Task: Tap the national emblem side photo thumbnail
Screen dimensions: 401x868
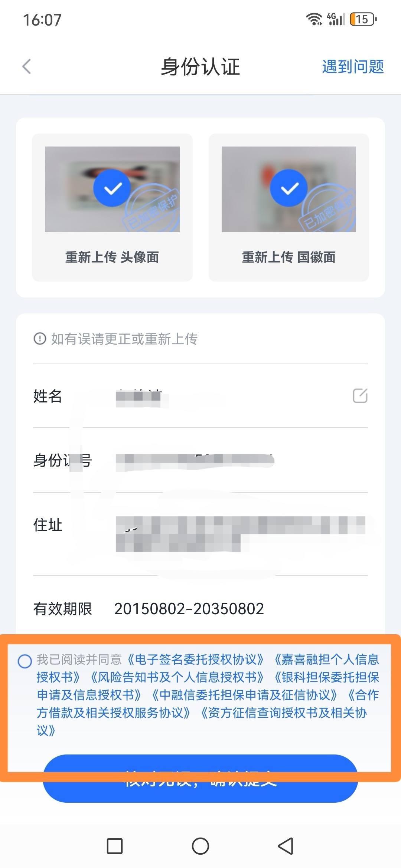Action: point(289,189)
